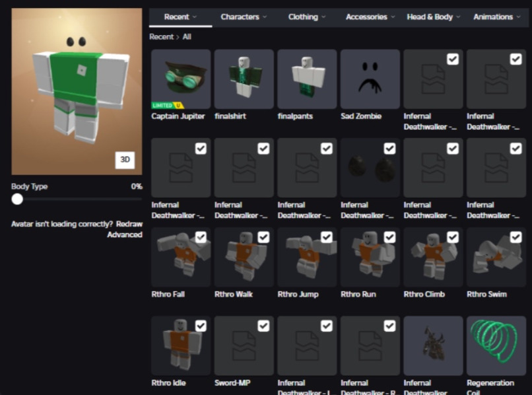Expand the Clothing dropdown

click(306, 17)
